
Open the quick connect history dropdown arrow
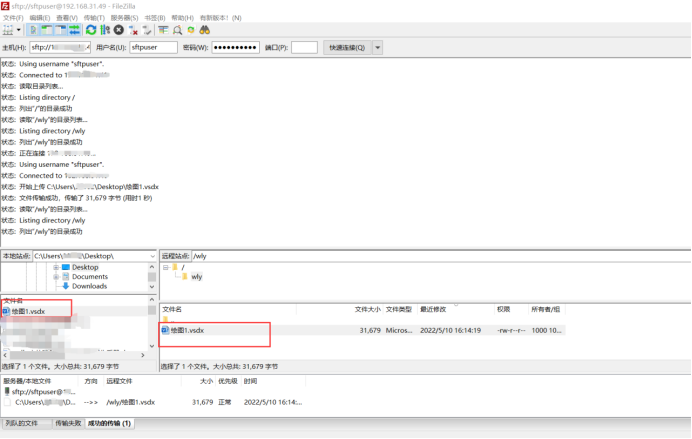(x=378, y=47)
